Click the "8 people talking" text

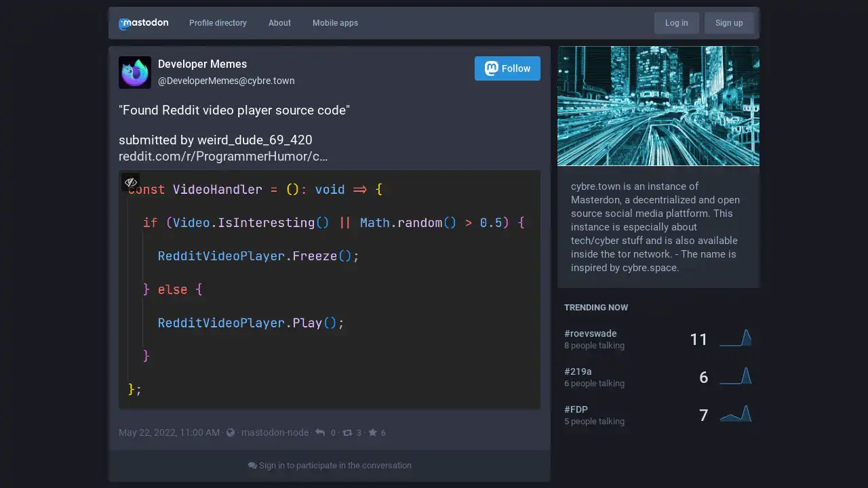[594, 346]
